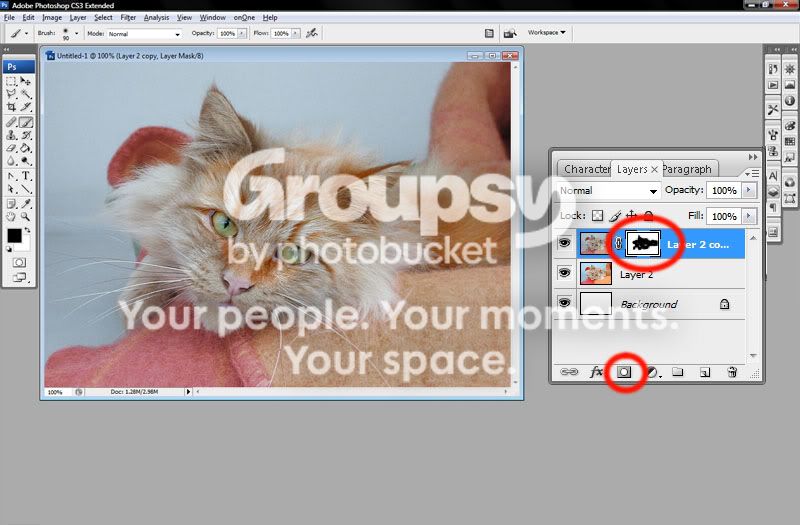Screen dimensions: 800x525
Task: Toggle lock transparent pixels
Action: click(x=597, y=216)
